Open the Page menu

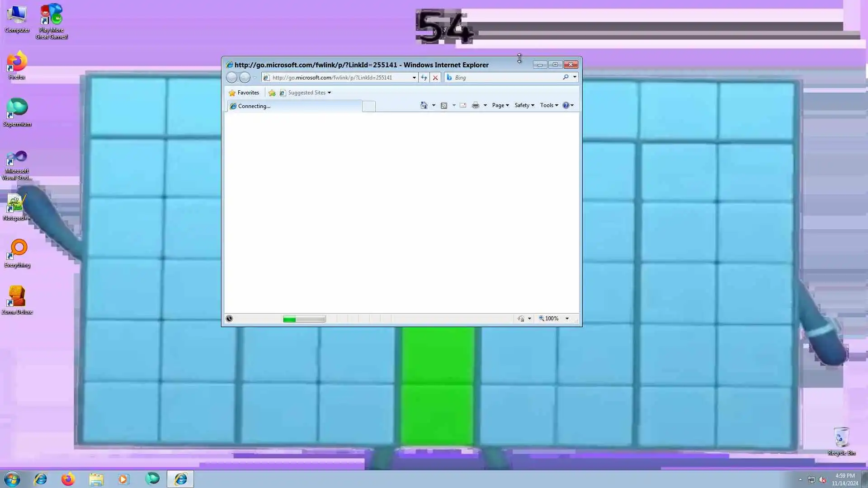(500, 105)
